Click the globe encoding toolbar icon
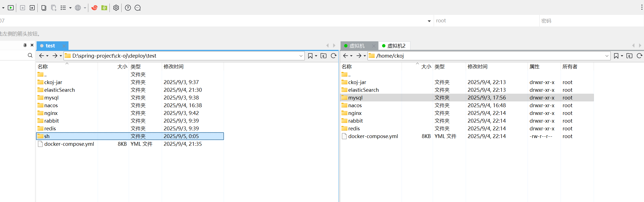The image size is (644, 202). coord(78,8)
